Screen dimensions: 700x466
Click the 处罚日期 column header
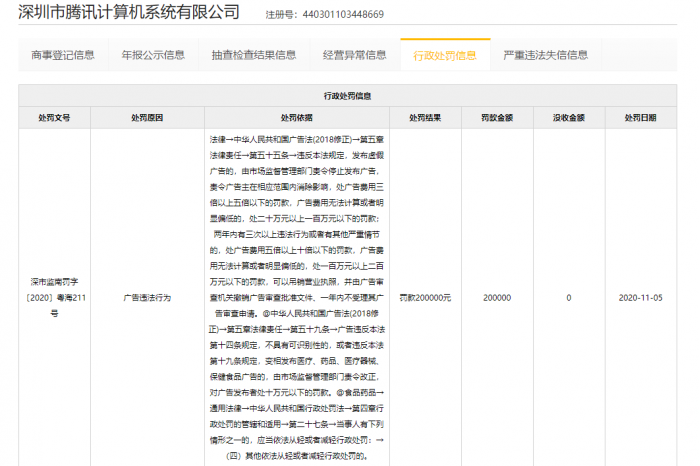(x=640, y=117)
